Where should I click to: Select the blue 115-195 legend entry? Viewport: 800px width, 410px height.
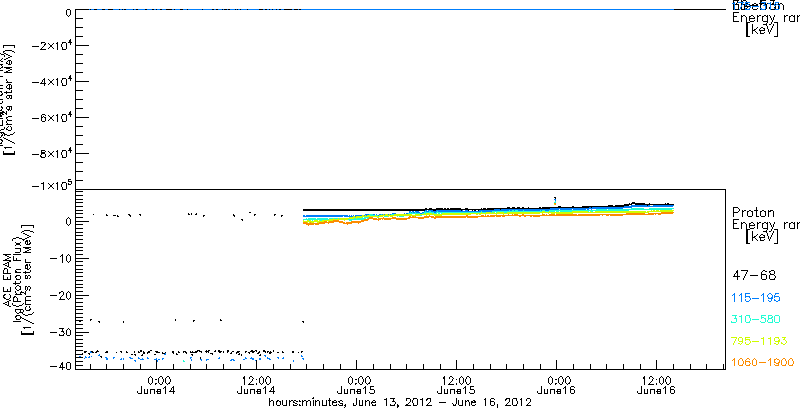756,298
